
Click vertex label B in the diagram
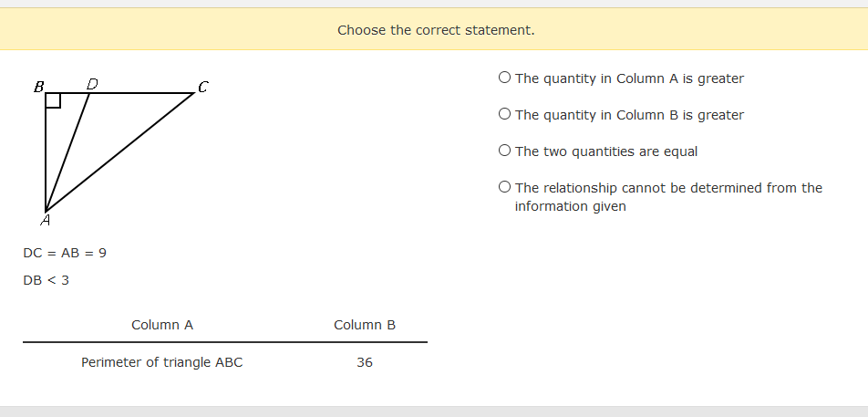pos(38,87)
